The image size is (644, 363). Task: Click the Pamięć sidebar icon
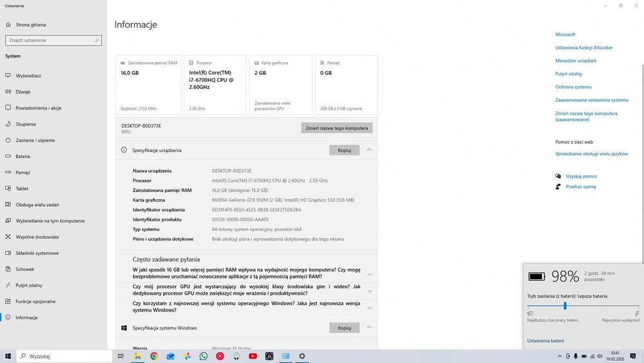pos(8,172)
